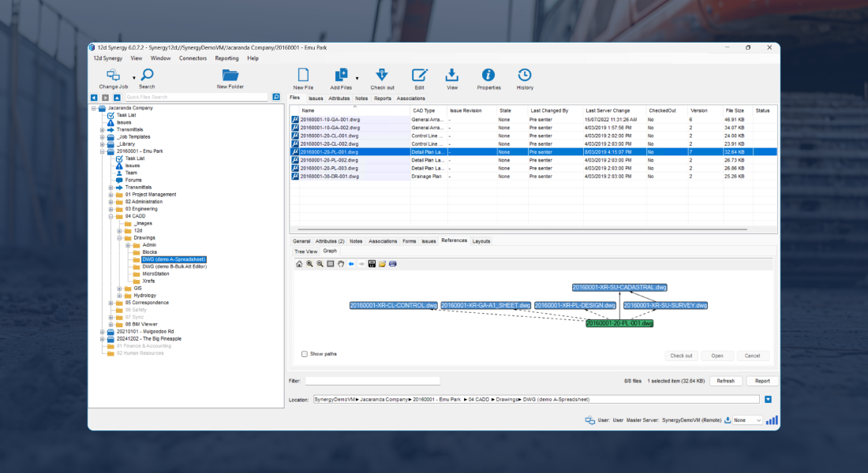
Task: Click the print icon in graph toolbar
Action: point(392,263)
